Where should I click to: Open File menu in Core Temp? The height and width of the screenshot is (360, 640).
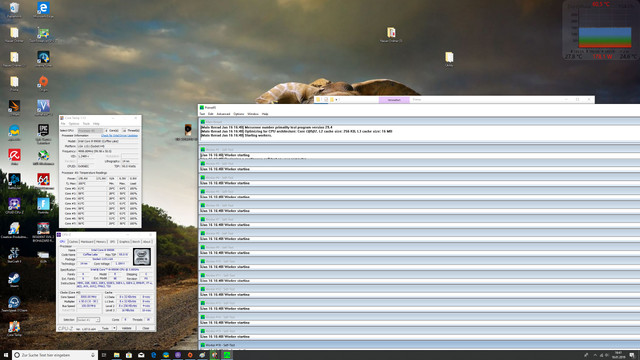point(63,124)
